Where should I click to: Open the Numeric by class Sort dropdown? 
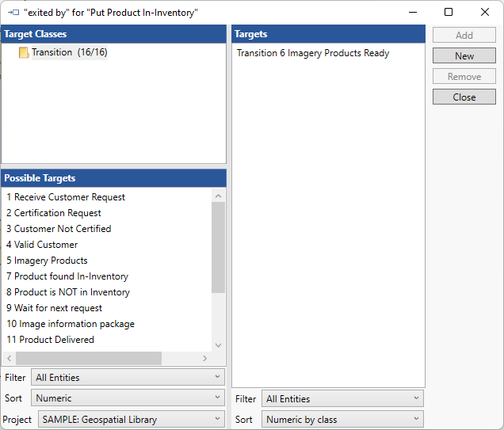342,420
